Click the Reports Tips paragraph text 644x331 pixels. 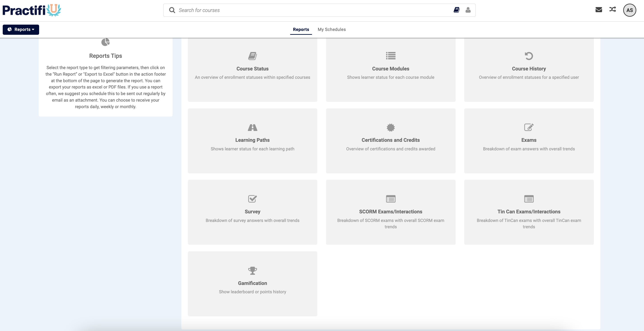coord(106,87)
